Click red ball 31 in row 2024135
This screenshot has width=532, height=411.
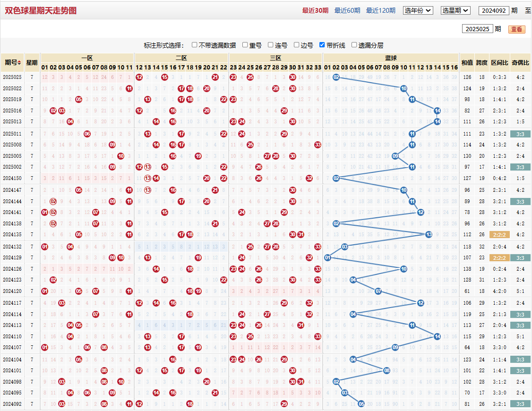pos(300,235)
